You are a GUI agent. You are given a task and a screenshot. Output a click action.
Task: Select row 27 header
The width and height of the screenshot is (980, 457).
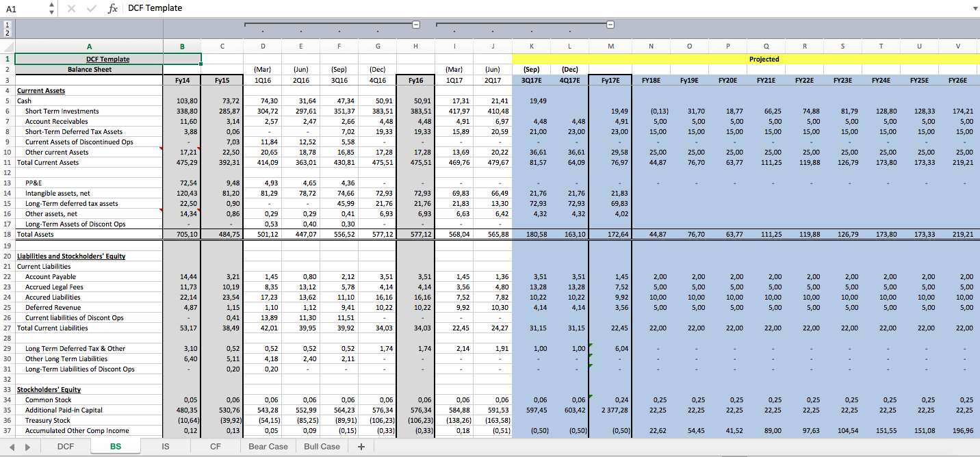tap(7, 328)
